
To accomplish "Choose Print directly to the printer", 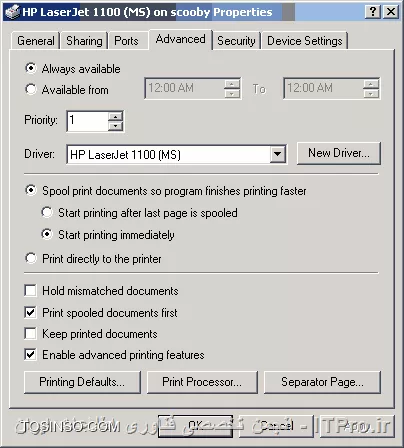I will click(x=31, y=258).
